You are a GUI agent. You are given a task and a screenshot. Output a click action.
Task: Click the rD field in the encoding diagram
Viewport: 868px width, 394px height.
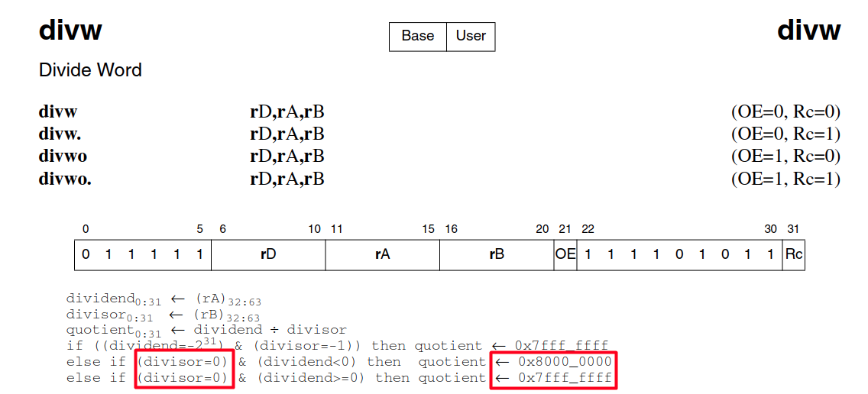pyautogui.click(x=268, y=255)
